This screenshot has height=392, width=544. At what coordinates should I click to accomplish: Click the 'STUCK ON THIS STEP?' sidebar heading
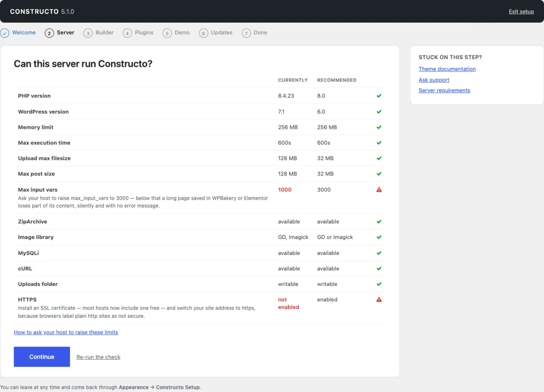click(x=450, y=57)
